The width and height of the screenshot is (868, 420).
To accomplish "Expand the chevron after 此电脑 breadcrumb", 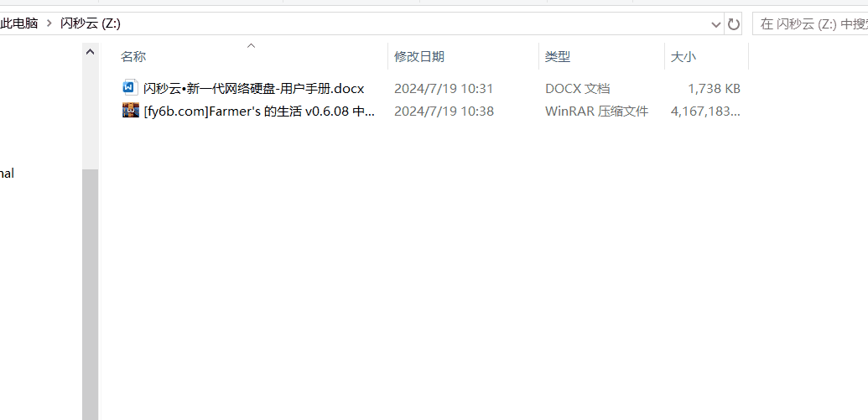I will click(x=49, y=23).
